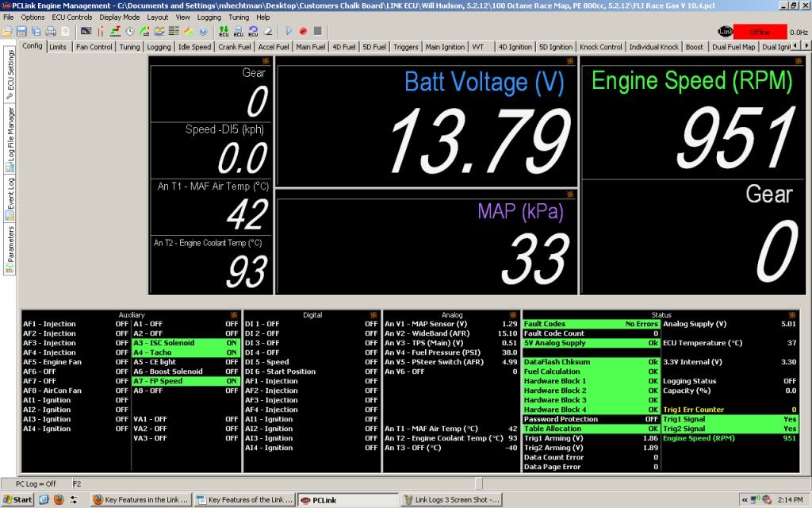Click the eraser toolbar icon
Viewport: 812px width, 508px height.
click(268, 32)
